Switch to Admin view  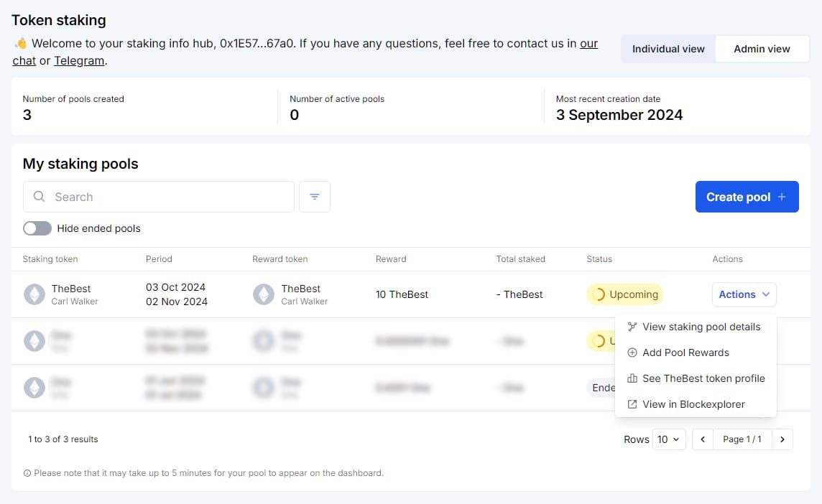click(x=762, y=49)
